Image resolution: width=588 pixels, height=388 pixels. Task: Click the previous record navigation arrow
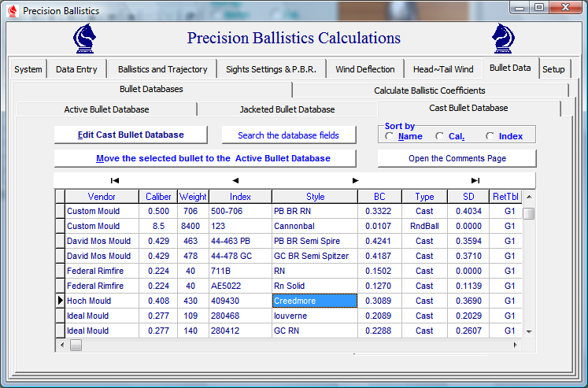click(235, 180)
